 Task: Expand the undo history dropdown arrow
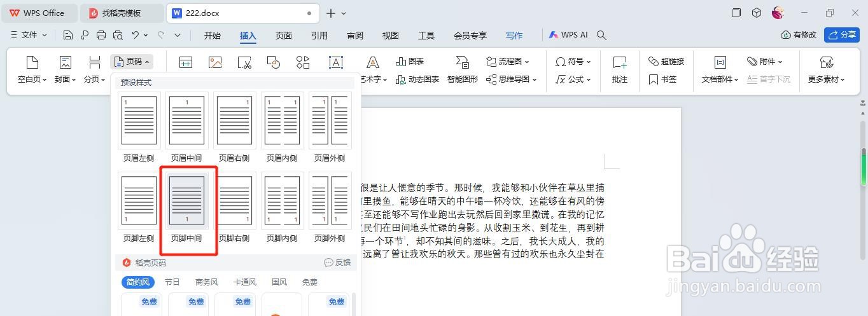146,35
